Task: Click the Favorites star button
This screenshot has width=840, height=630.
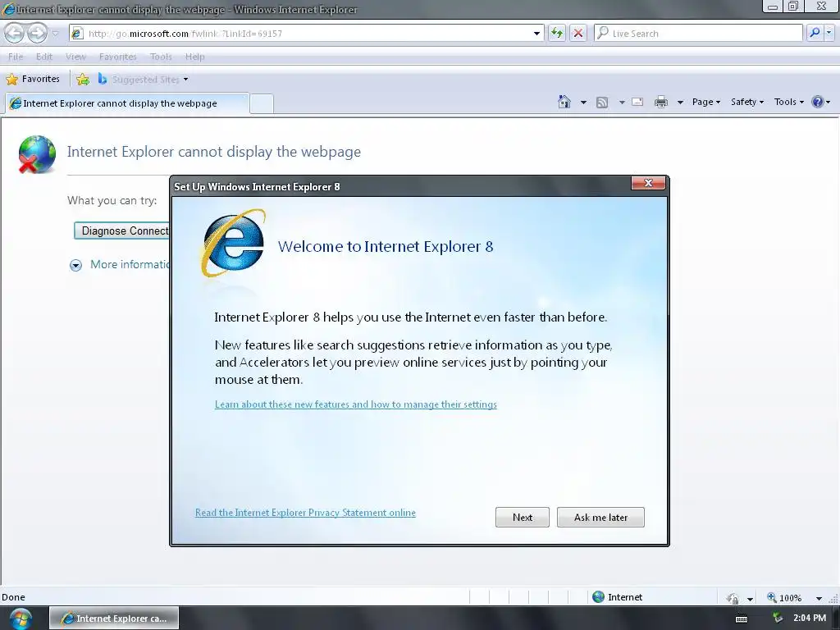Action: pyautogui.click(x=33, y=80)
